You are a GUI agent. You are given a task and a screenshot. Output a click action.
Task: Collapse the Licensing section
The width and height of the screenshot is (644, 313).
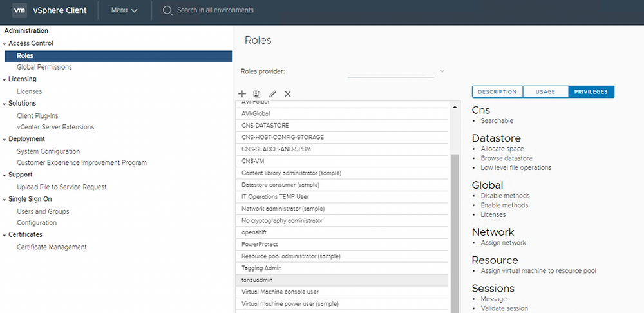tap(4, 79)
